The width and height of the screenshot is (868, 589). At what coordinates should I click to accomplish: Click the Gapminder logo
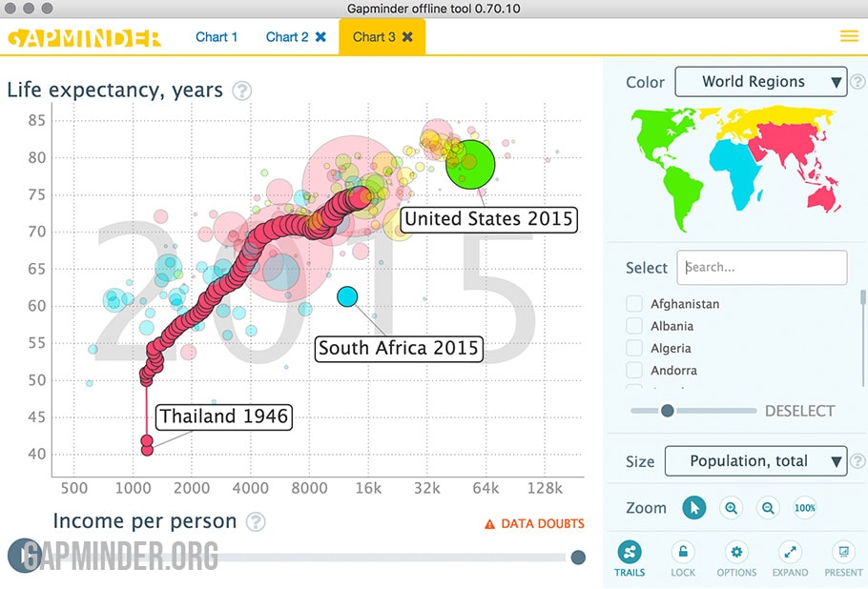pyautogui.click(x=84, y=38)
